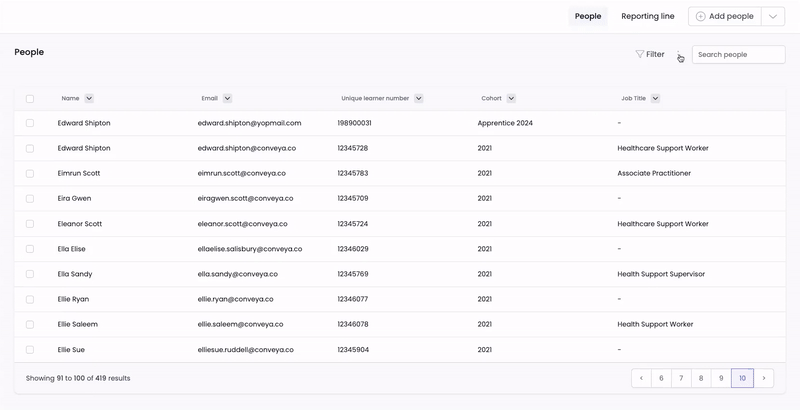Click the Search people input field

coord(738,55)
